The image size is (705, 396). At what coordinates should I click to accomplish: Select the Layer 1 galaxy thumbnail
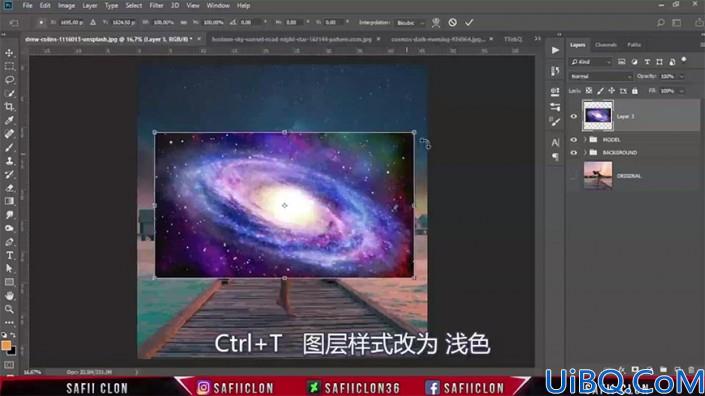click(598, 116)
